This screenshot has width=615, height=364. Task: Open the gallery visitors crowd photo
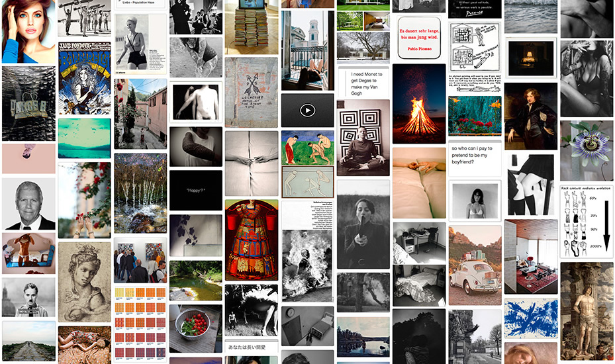point(141,261)
